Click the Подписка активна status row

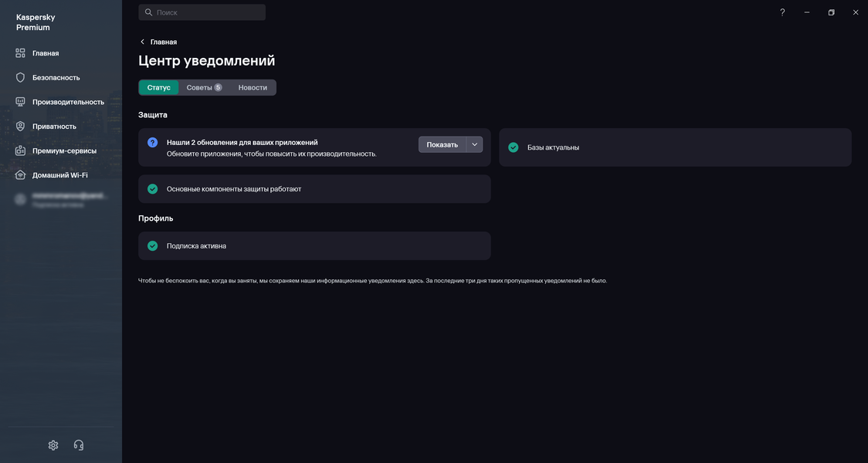[314, 246]
